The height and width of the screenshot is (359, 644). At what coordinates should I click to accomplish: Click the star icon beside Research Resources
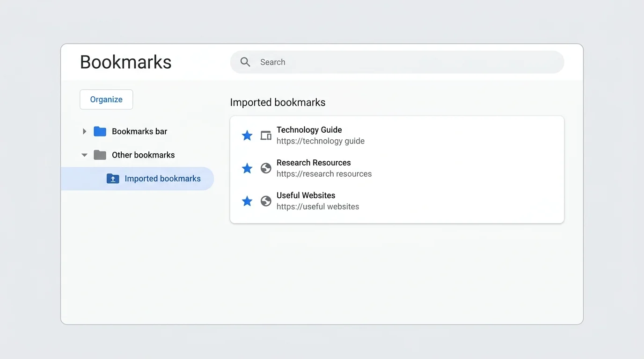pos(247,168)
